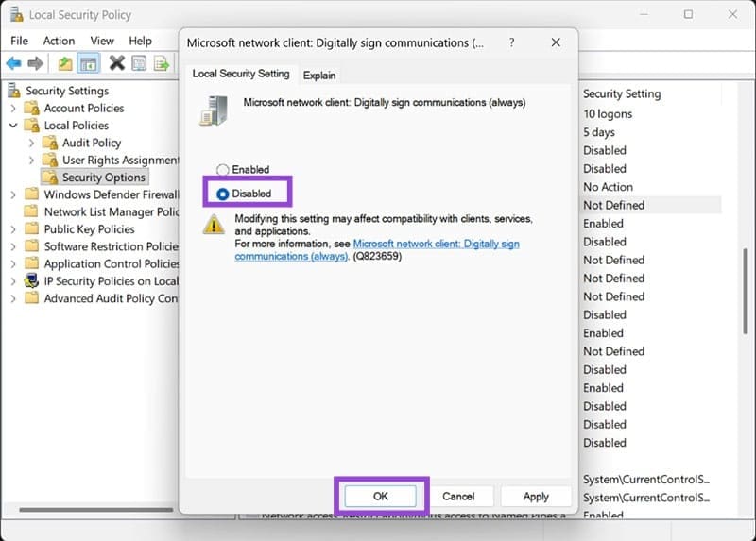Click the Application Control Policies folder icon
This screenshot has width=756, height=541.
coord(32,263)
